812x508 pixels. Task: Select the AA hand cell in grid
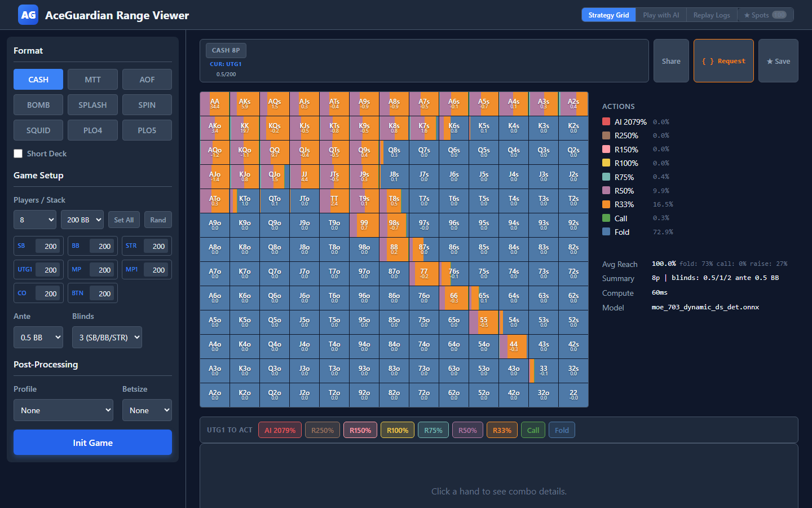click(x=215, y=104)
